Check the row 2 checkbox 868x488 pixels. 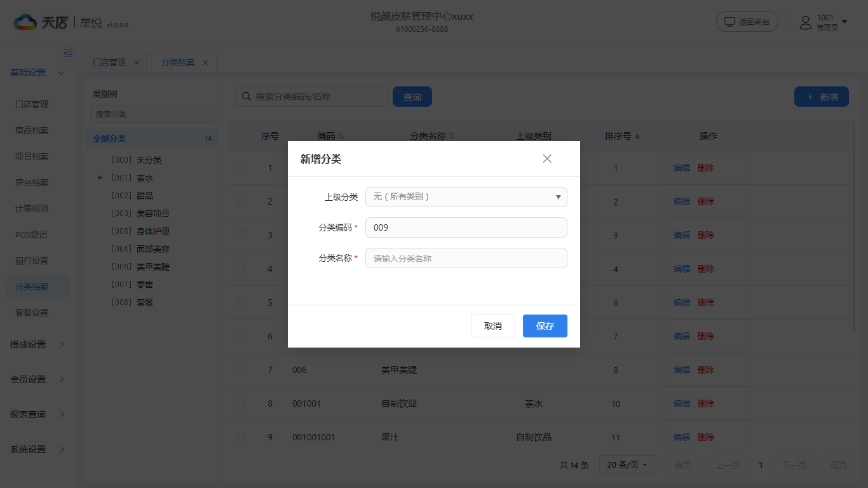[241, 201]
